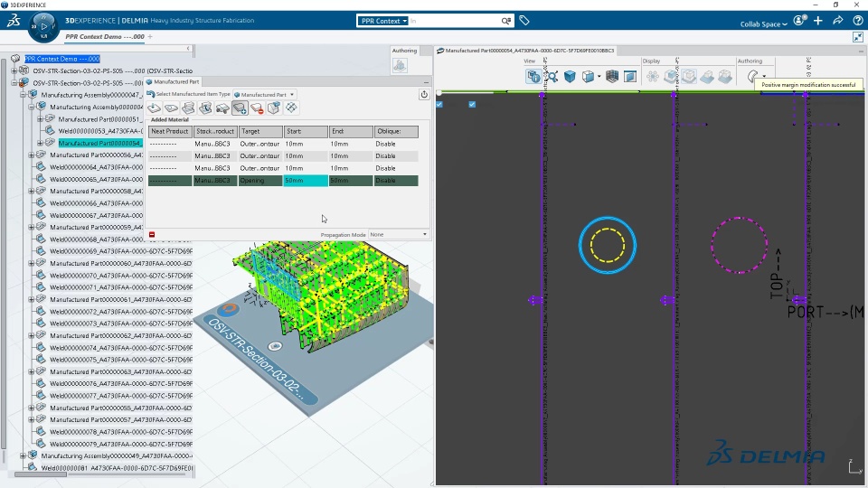The height and width of the screenshot is (488, 868).
Task: Open the Collab Space dropdown
Action: pos(763,23)
